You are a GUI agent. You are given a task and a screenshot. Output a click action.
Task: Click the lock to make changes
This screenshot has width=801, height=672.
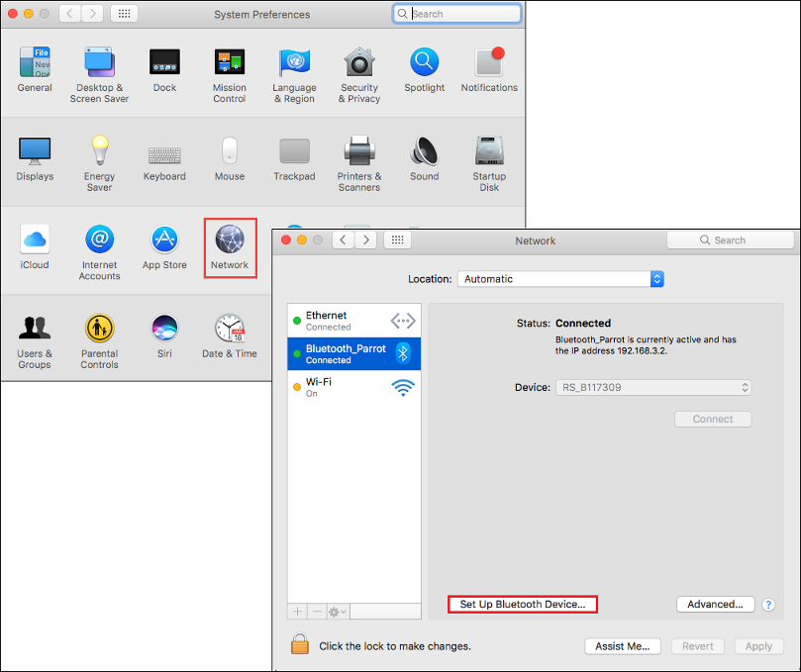pyautogui.click(x=300, y=645)
